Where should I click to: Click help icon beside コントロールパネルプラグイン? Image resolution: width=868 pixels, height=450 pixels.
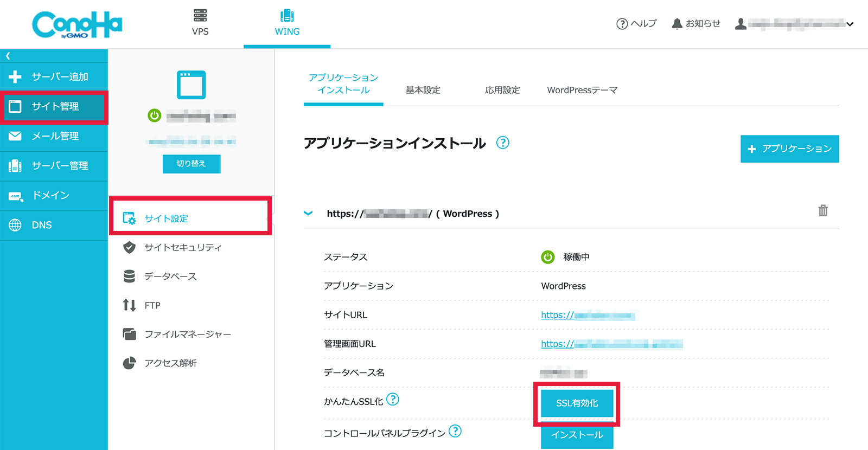click(455, 431)
